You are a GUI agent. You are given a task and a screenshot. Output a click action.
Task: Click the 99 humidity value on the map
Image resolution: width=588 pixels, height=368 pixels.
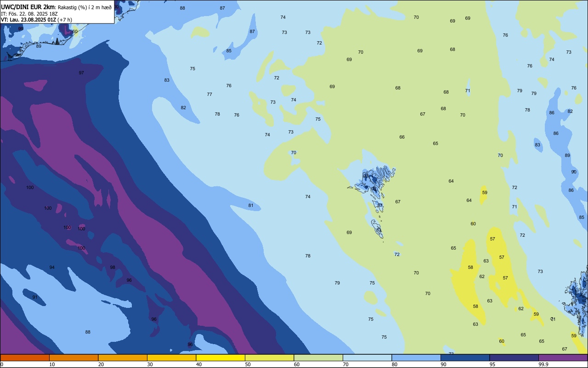click(x=21, y=28)
